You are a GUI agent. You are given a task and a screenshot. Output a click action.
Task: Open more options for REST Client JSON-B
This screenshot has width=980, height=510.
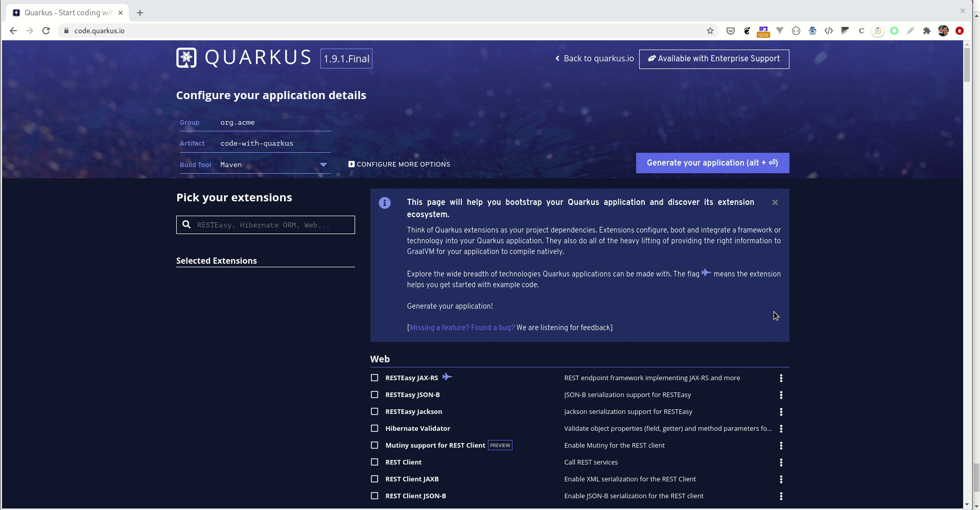781,496
